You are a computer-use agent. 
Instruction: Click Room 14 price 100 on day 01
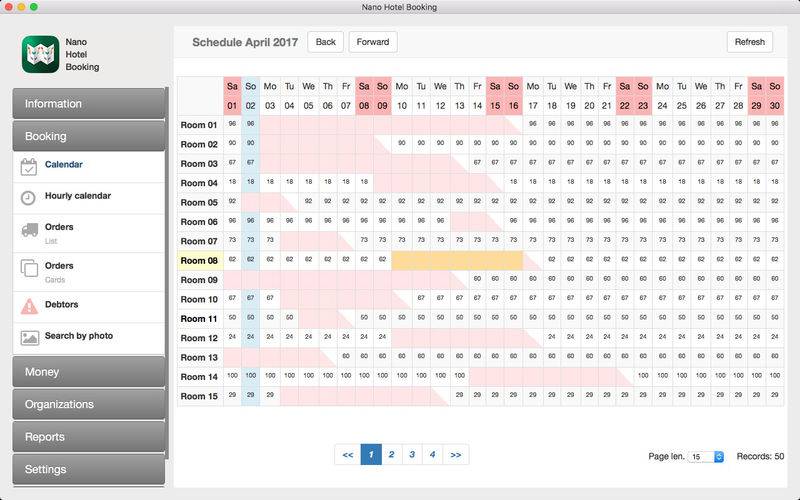232,376
